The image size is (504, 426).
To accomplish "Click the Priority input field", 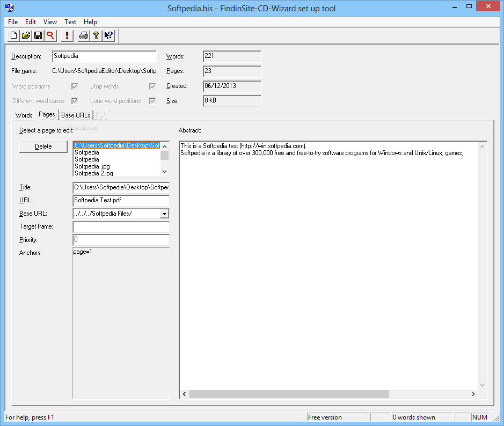I will (121, 240).
